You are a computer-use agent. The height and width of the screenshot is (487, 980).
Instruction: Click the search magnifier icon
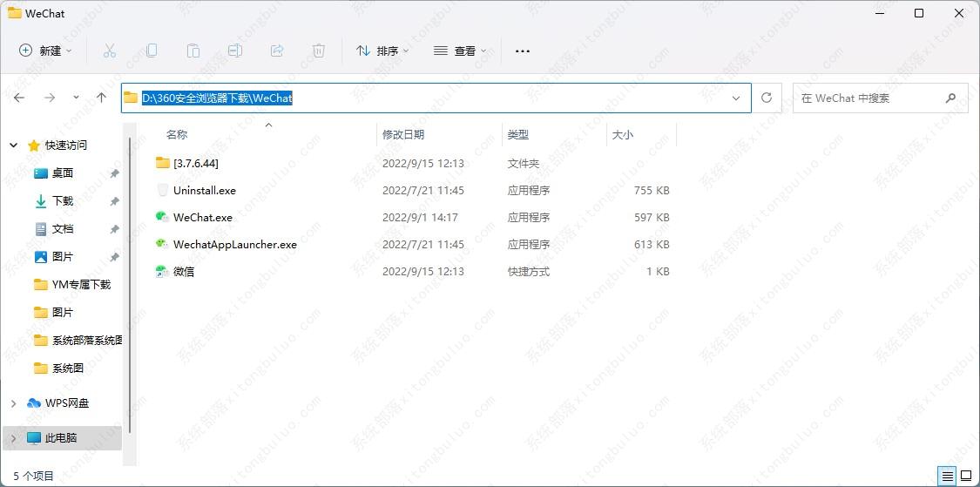coord(950,98)
